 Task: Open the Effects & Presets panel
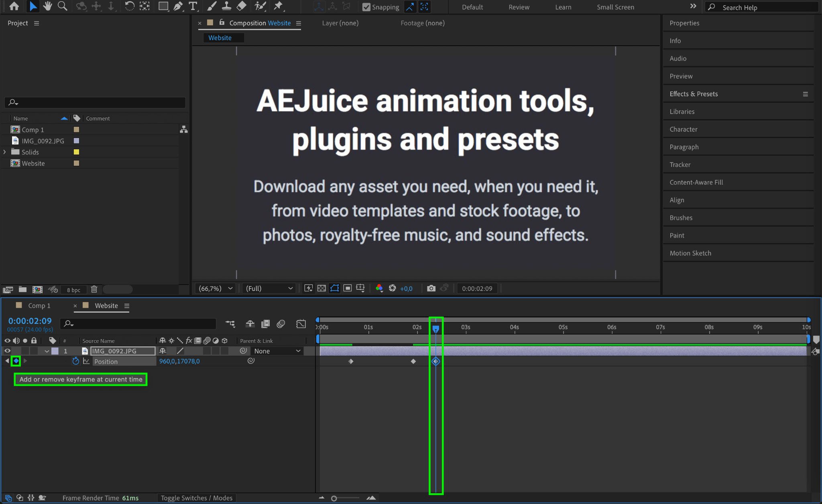tap(694, 94)
